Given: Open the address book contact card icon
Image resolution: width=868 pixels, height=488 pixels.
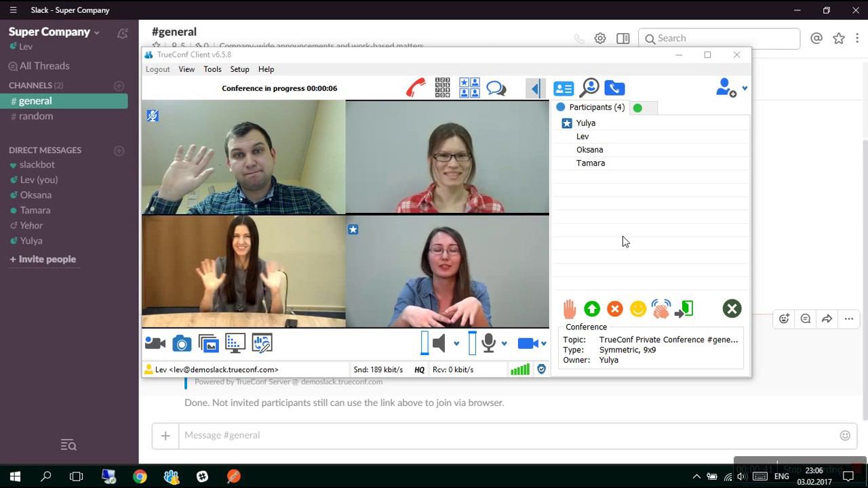Looking at the screenshot, I should 564,88.
